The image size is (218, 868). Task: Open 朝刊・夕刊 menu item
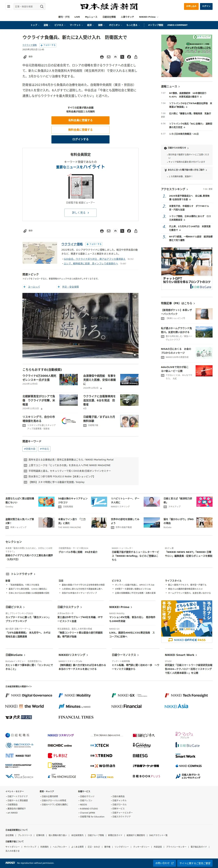tap(64, 17)
